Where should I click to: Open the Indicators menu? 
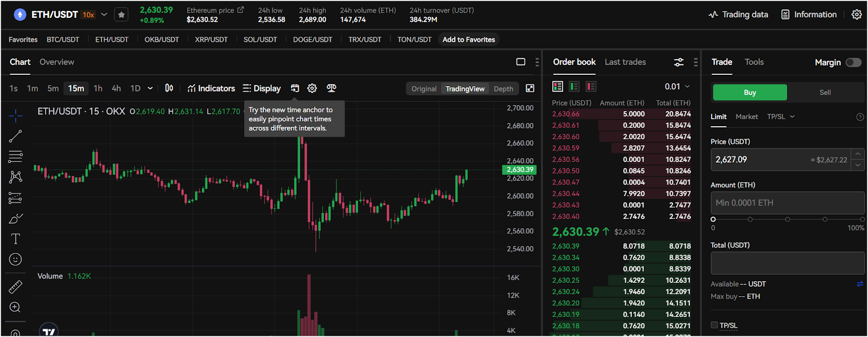211,88
